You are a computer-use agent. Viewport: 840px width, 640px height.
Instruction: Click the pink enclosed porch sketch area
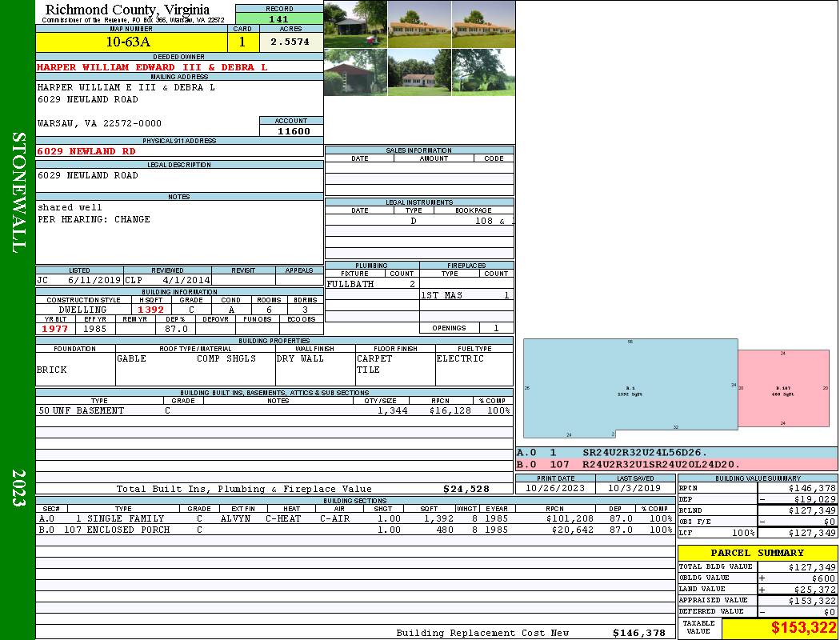click(782, 388)
